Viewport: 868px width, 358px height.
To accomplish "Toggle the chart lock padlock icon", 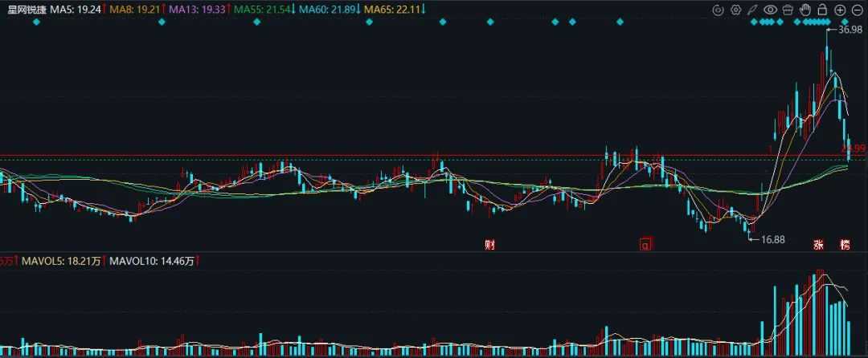I will pyautogui.click(x=823, y=10).
